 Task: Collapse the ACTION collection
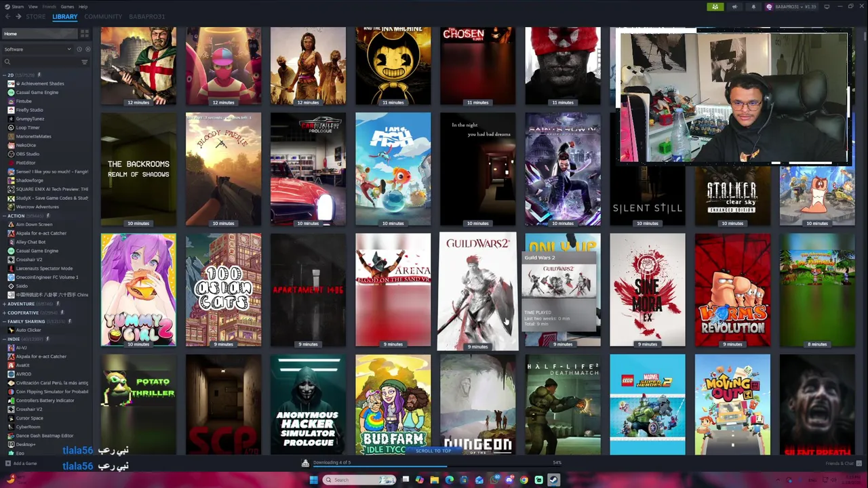[4, 216]
